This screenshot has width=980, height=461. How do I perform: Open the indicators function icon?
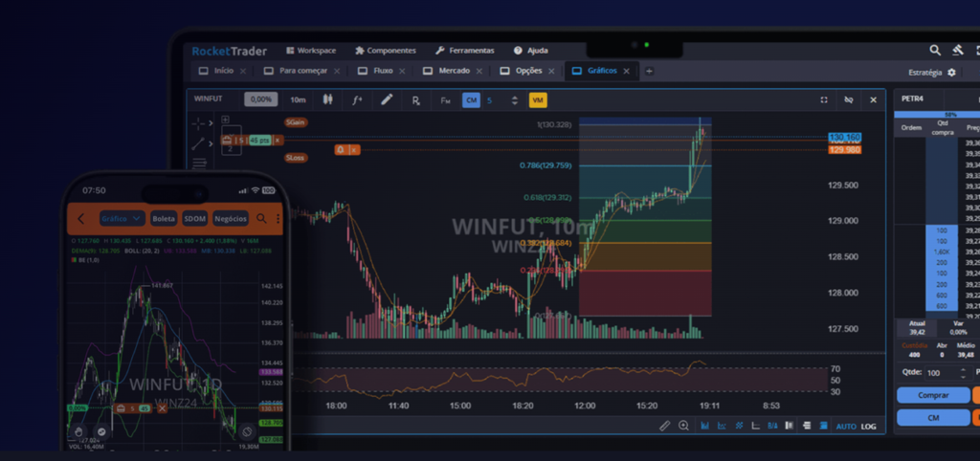click(357, 99)
